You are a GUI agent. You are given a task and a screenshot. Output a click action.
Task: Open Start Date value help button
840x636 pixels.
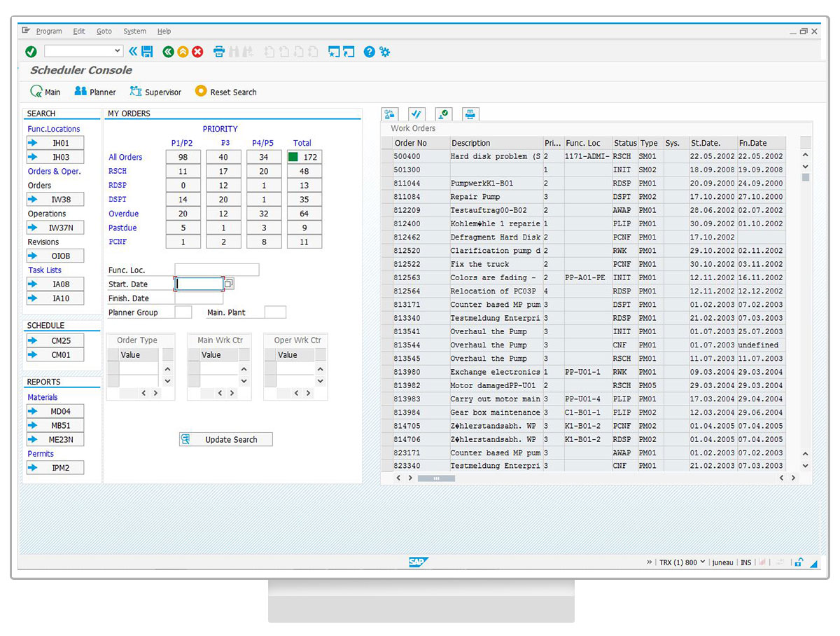point(229,284)
